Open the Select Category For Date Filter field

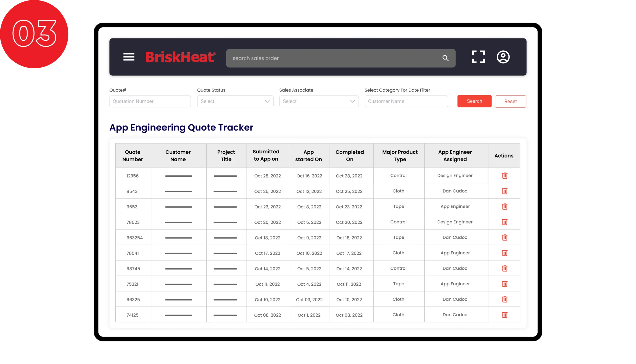(406, 101)
